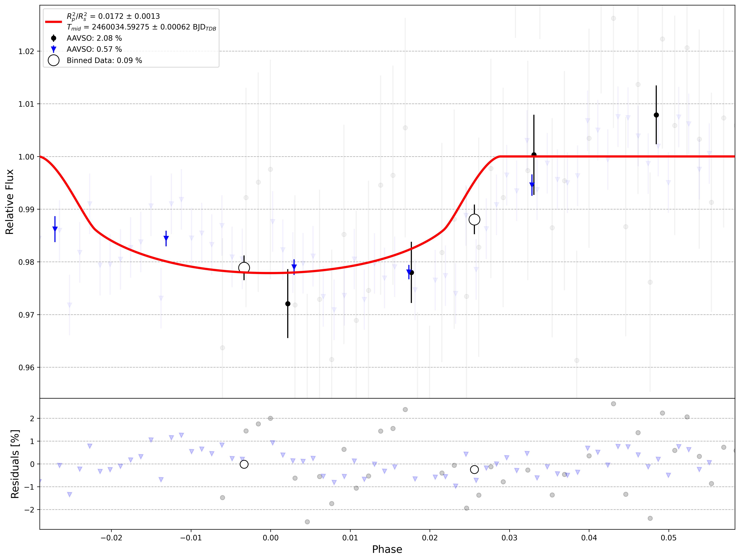
Task: Click the solid black point on the 1.00 flux line
Action: pos(534,155)
